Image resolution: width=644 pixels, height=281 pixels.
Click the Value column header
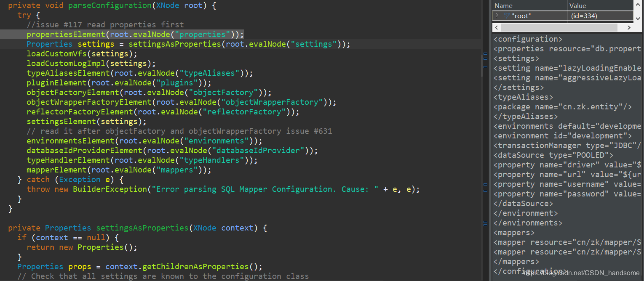600,5
